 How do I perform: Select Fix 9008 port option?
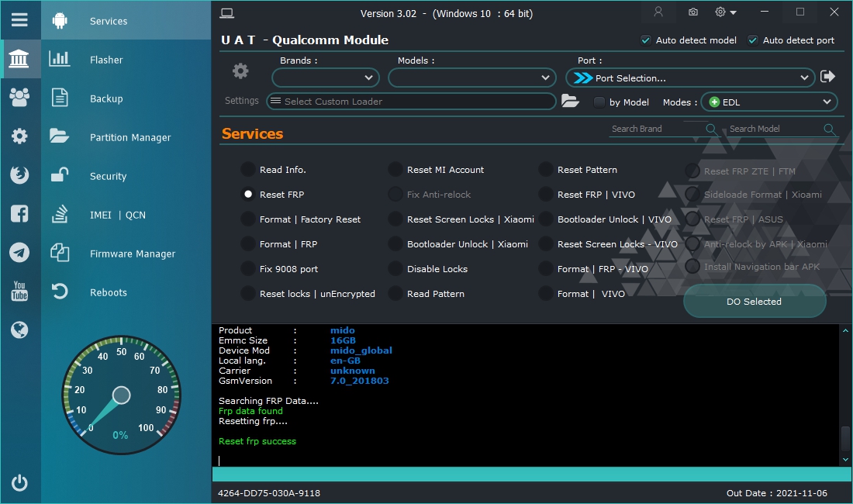(x=248, y=268)
